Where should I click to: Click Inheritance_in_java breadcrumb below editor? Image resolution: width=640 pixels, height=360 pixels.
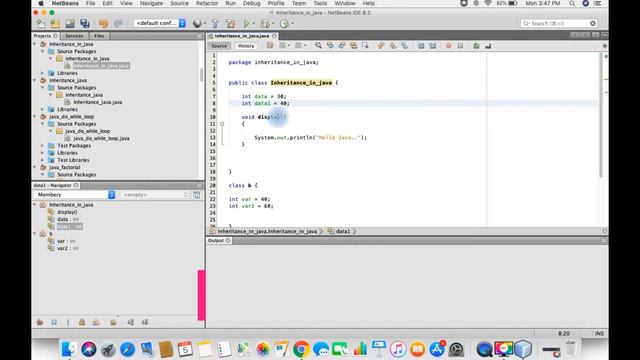click(x=267, y=231)
